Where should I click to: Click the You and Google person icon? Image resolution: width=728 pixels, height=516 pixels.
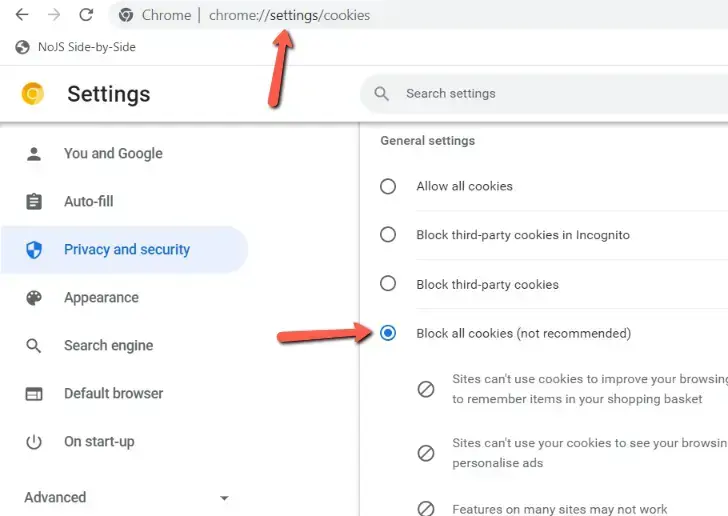[x=34, y=154]
